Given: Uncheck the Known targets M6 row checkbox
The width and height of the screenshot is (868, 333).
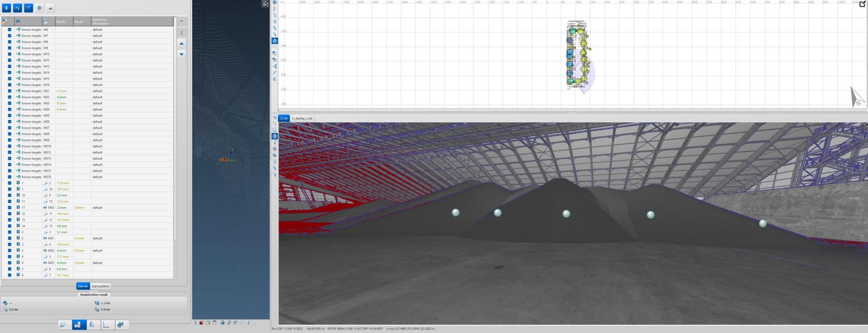Looking at the screenshot, I should (x=9, y=29).
